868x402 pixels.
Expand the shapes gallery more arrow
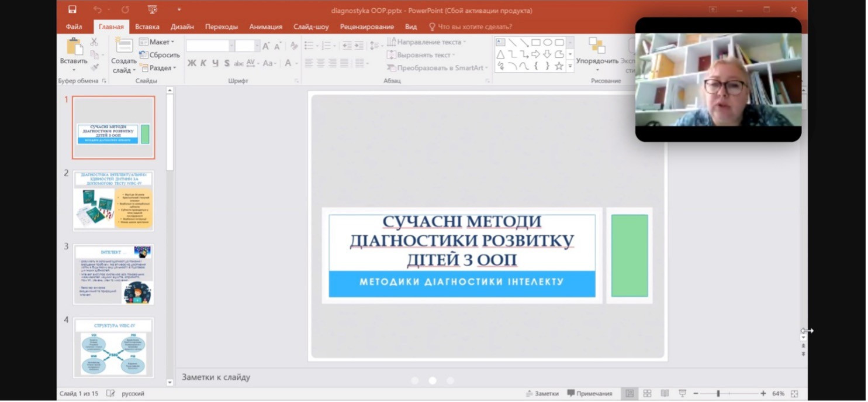[x=570, y=67]
